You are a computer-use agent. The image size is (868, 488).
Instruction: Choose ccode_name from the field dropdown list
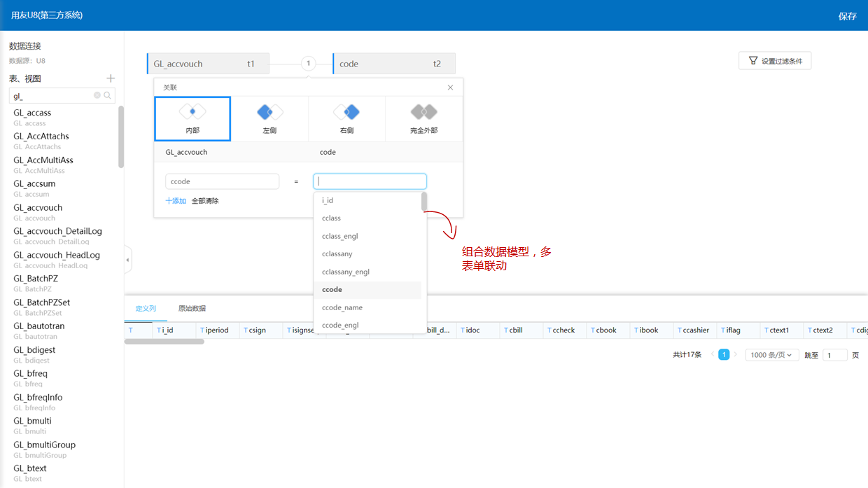click(342, 307)
